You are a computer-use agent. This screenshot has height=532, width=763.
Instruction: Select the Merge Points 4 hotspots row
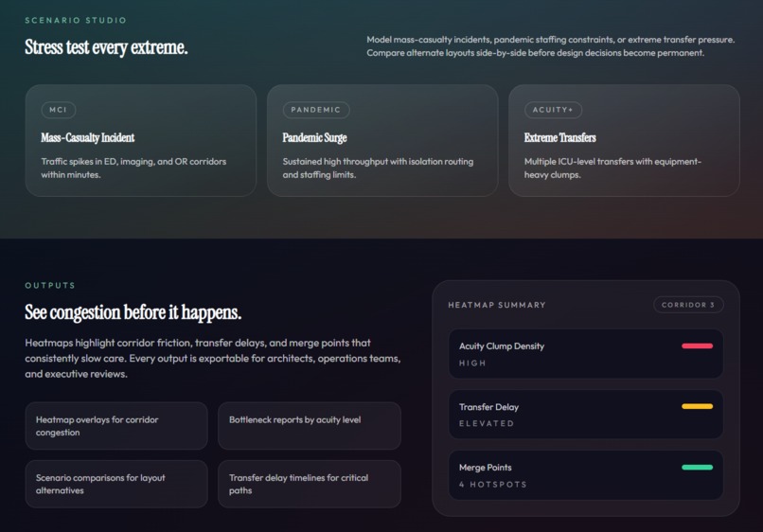[x=585, y=475]
